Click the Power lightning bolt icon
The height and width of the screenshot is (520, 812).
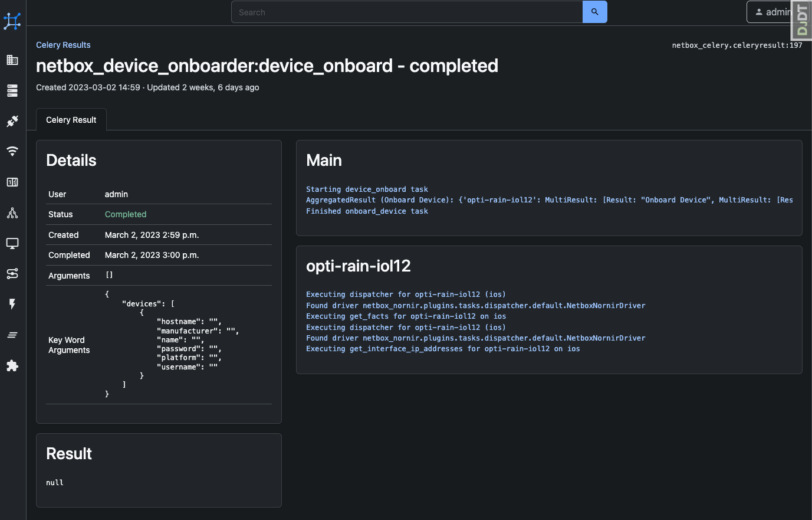coord(12,304)
